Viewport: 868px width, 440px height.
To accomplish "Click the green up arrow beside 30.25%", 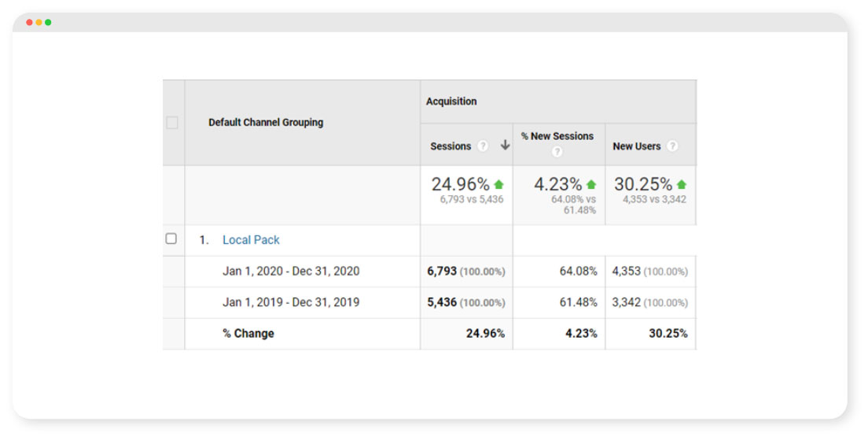I will tap(682, 184).
